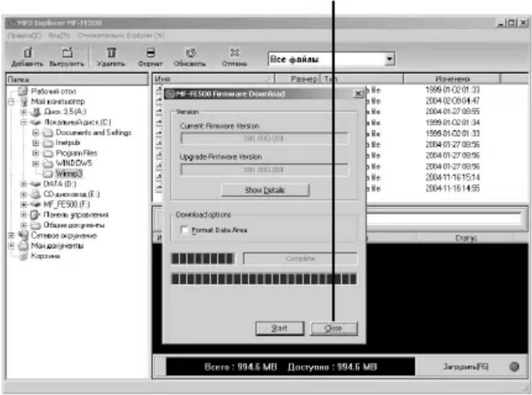Viewport: 532px width, 395px height.
Task: Select the Корзина recycle bin icon
Action: point(23,255)
